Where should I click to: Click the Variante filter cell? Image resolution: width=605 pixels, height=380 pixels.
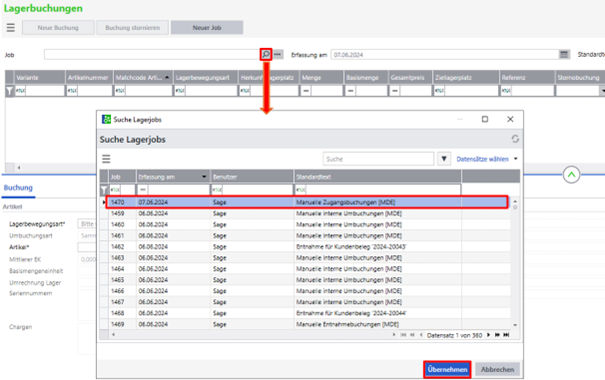click(40, 91)
